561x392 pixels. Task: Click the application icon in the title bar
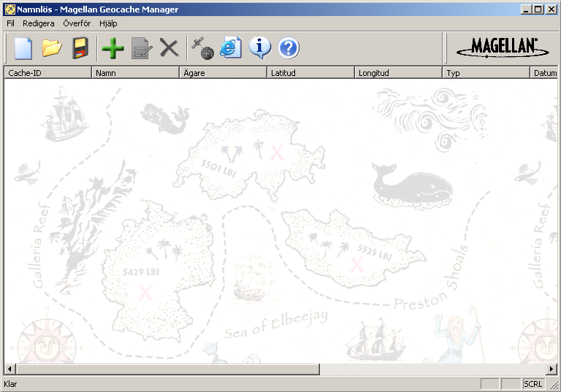[x=9, y=9]
